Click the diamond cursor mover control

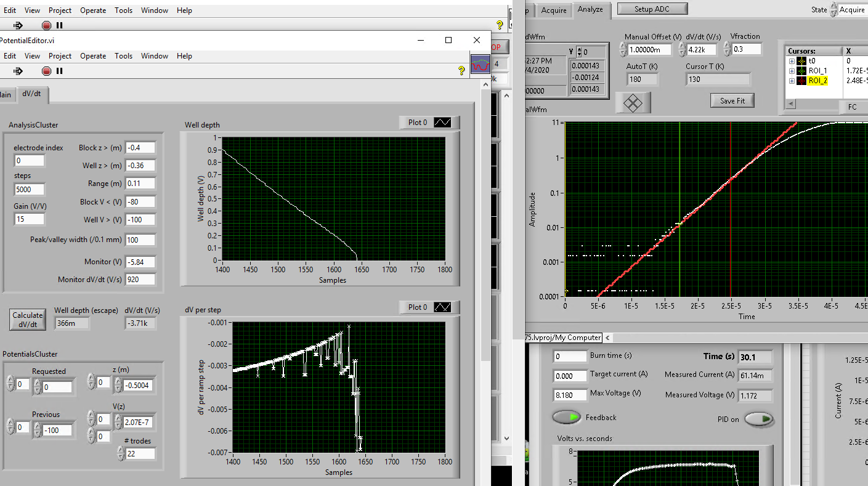pyautogui.click(x=633, y=102)
